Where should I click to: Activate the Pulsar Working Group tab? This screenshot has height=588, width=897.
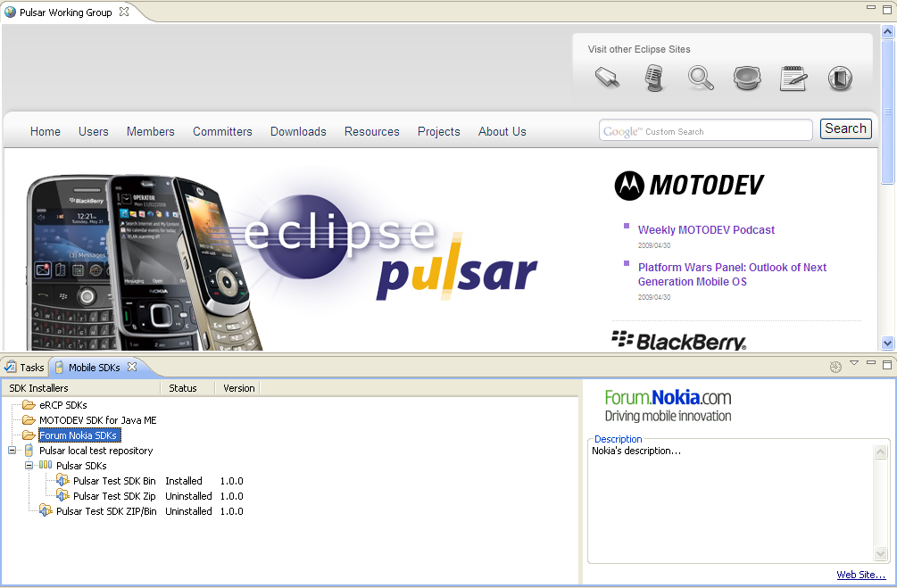(x=66, y=12)
